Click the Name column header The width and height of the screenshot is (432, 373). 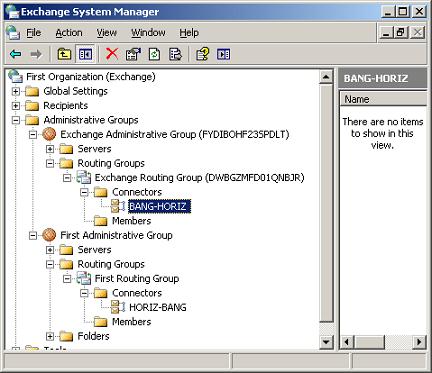[x=383, y=99]
